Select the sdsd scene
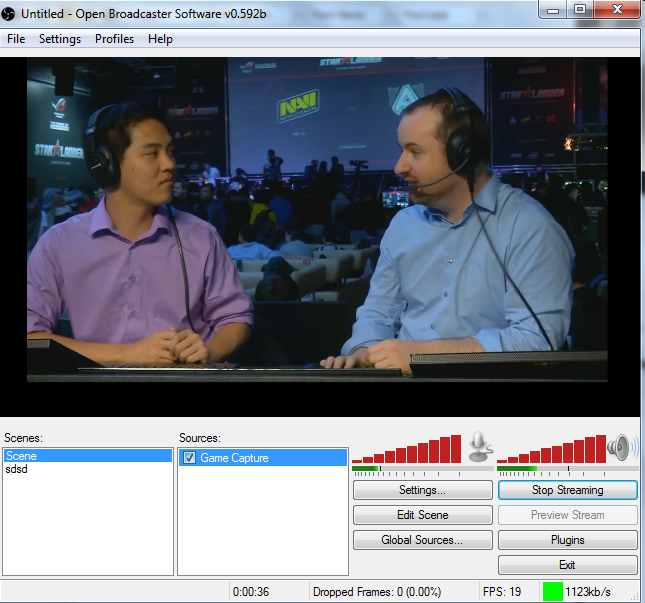Image resolution: width=645 pixels, height=603 pixels. pyautogui.click(x=16, y=470)
